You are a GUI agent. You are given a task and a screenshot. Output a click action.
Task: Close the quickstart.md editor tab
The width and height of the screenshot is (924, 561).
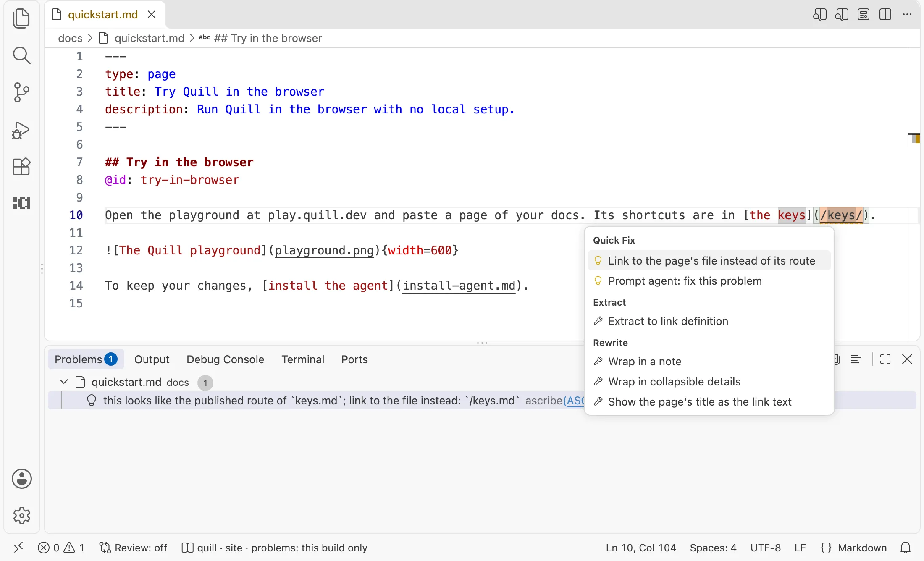[152, 15]
